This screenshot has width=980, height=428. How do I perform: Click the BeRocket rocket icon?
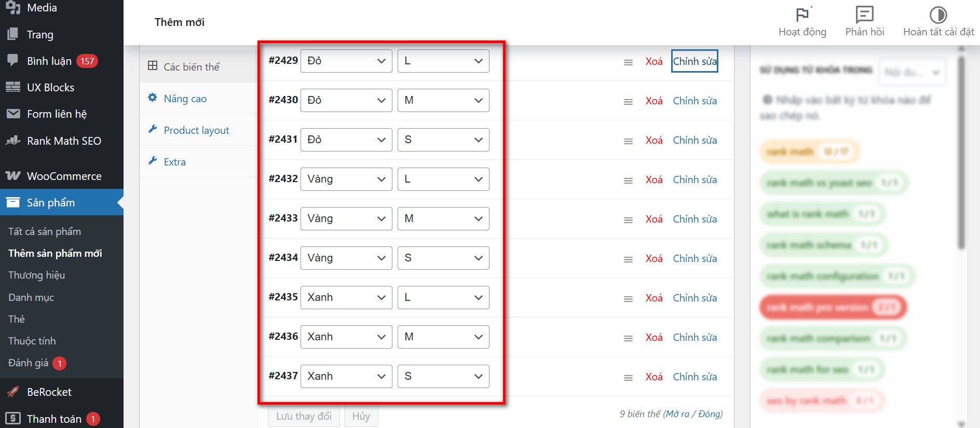point(13,392)
